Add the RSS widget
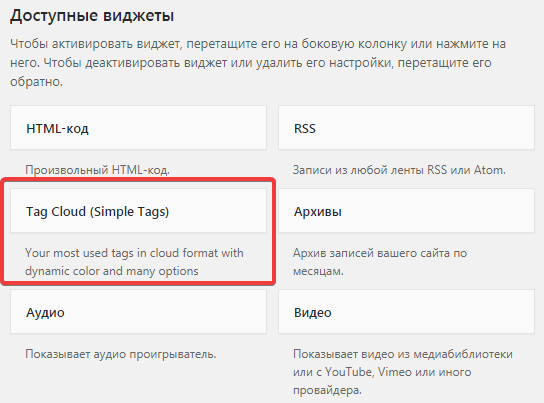Screen dimensions: 544x403 406,128
